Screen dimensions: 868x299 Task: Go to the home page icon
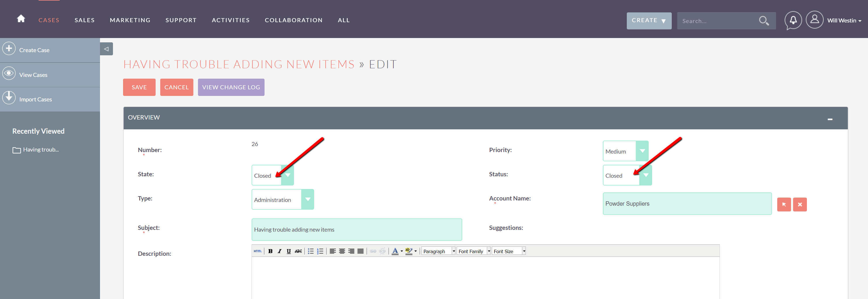[21, 18]
